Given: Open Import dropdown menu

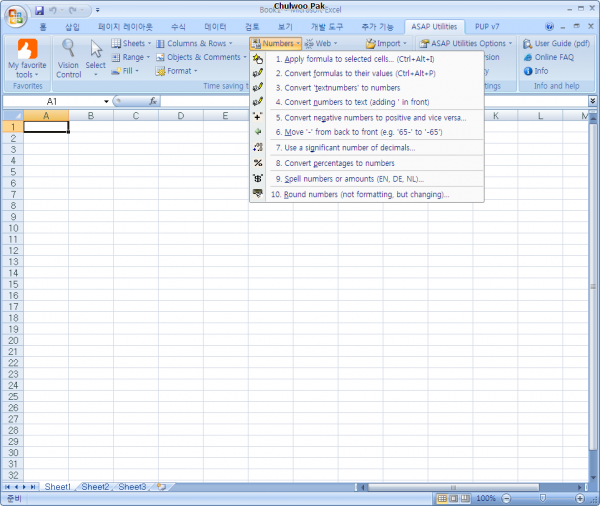Looking at the screenshot, I should point(386,43).
